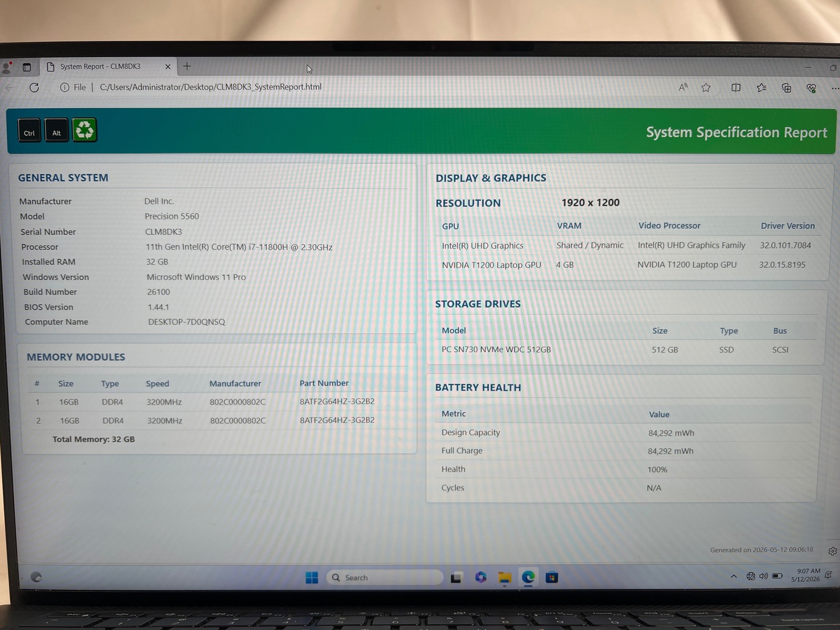Open the Windows Start menu
This screenshot has height=630, width=840.
point(312,577)
